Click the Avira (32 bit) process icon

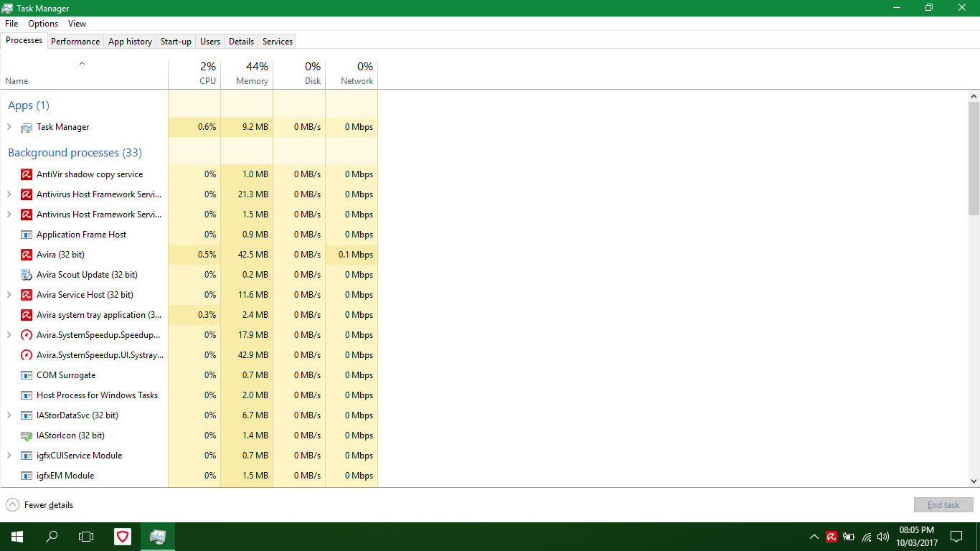[27, 255]
